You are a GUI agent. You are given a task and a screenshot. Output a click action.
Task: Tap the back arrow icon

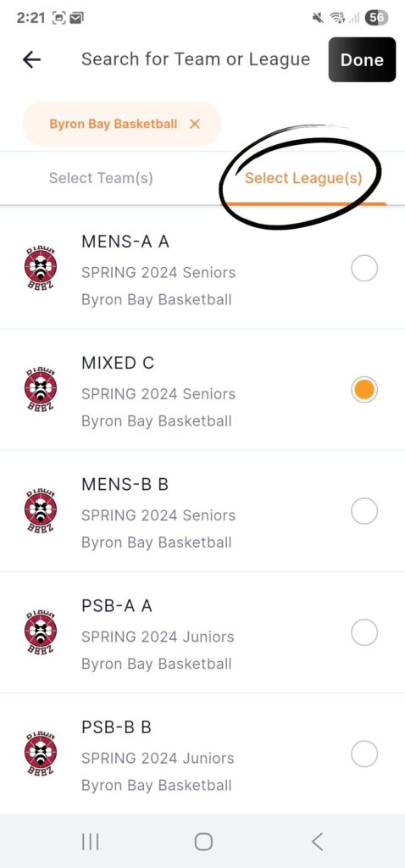31,59
